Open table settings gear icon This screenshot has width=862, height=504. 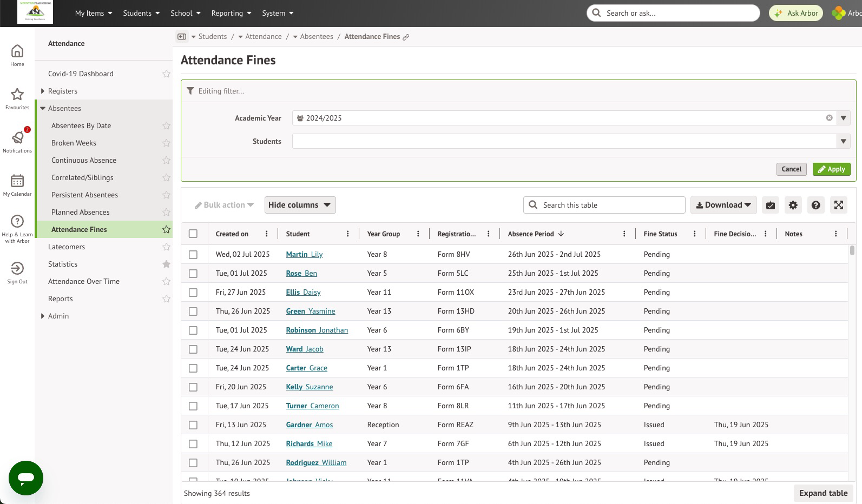tap(793, 205)
